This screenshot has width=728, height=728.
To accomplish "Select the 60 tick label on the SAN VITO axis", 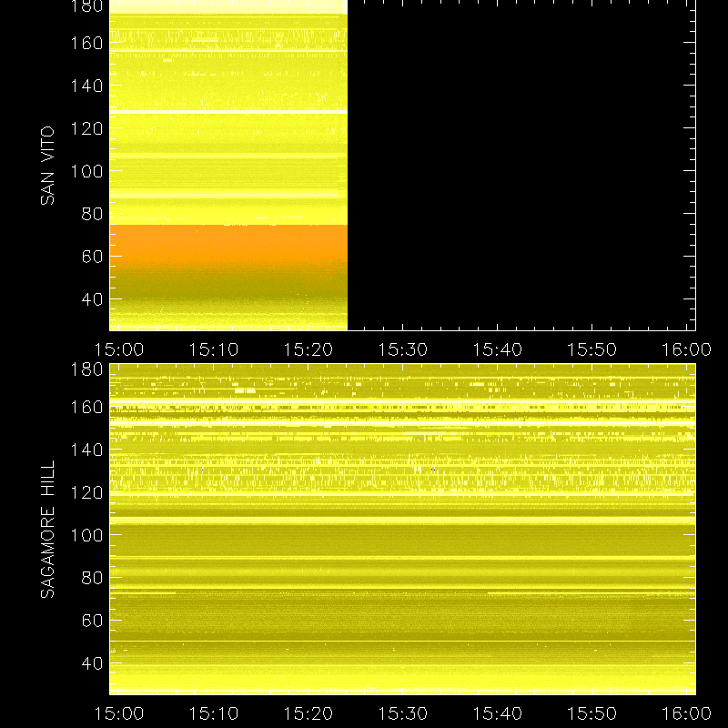I will pyautogui.click(x=92, y=257).
